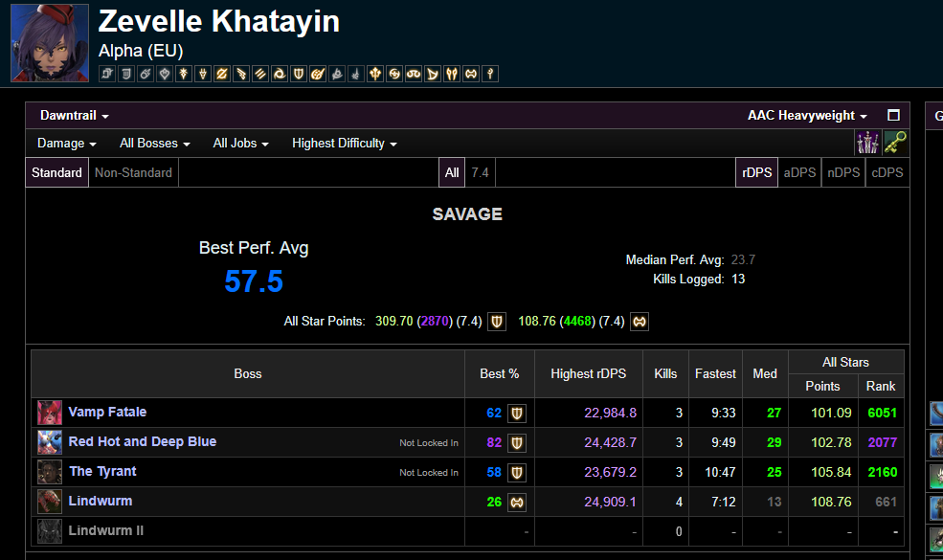Click the 82 best percent value
Viewport: 943px width, 560px height.
coord(494,442)
